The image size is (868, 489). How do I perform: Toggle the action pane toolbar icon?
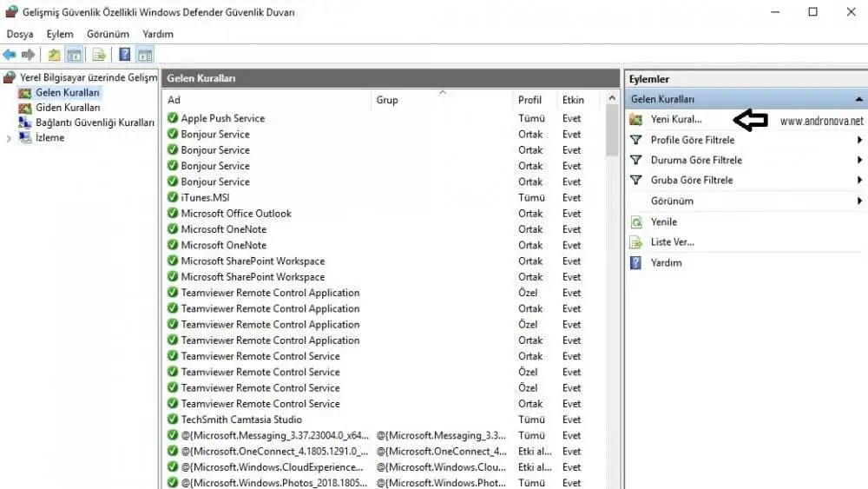[145, 55]
